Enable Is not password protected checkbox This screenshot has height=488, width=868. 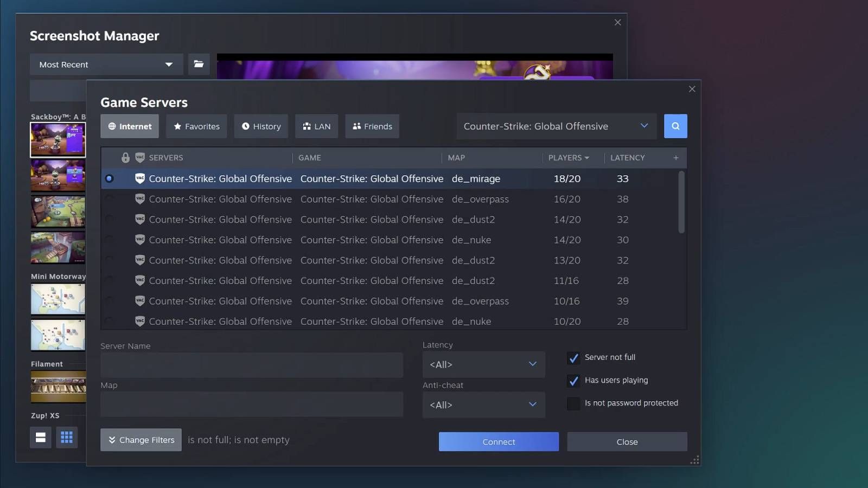(573, 403)
